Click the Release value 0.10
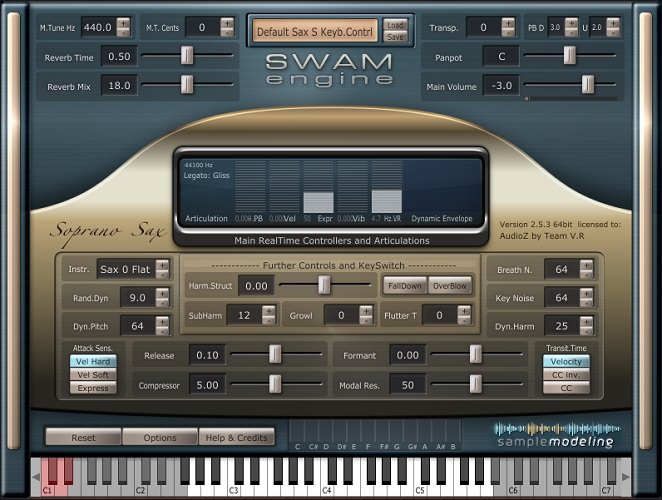 (207, 355)
